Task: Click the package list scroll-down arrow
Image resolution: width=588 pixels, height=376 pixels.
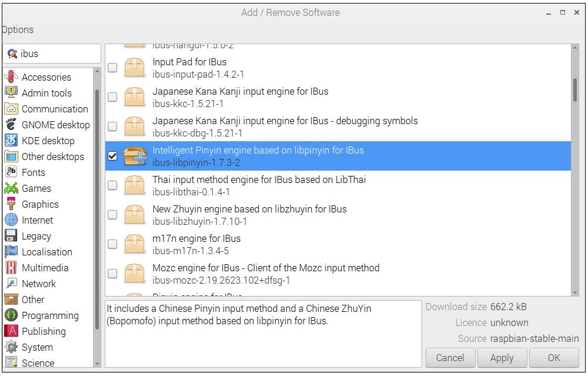Action: (x=575, y=293)
